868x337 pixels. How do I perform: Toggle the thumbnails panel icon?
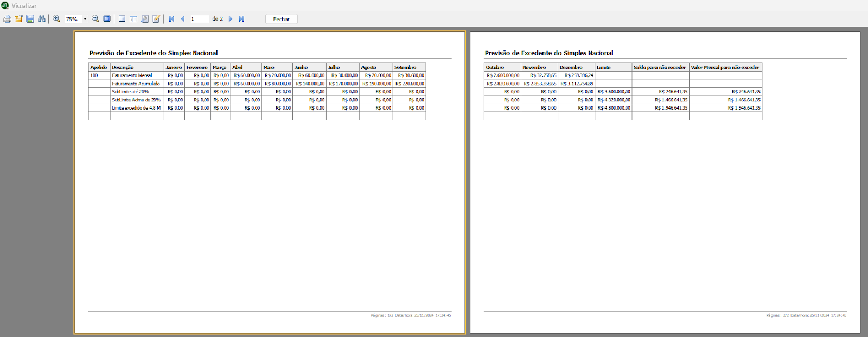click(x=133, y=19)
